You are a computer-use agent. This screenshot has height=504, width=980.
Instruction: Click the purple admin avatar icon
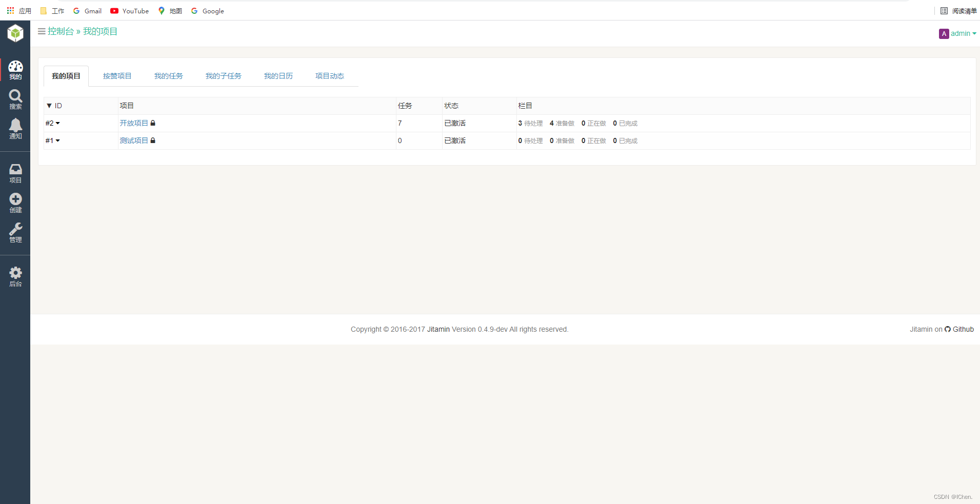pyautogui.click(x=944, y=34)
